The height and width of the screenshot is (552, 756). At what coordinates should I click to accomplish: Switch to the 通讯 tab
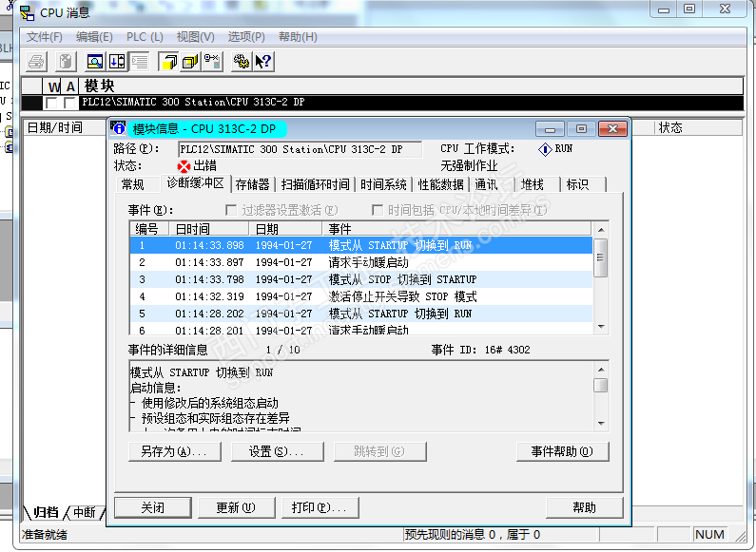tap(486, 184)
